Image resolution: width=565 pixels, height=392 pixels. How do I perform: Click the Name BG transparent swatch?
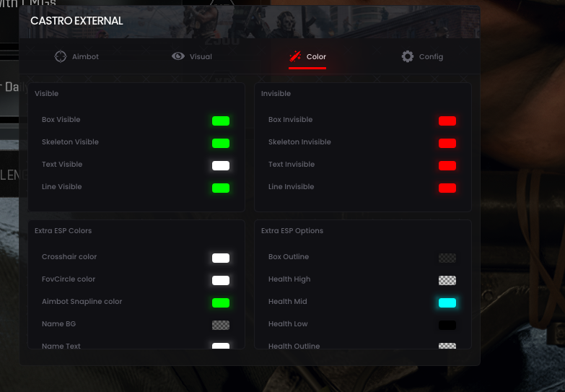(x=221, y=325)
